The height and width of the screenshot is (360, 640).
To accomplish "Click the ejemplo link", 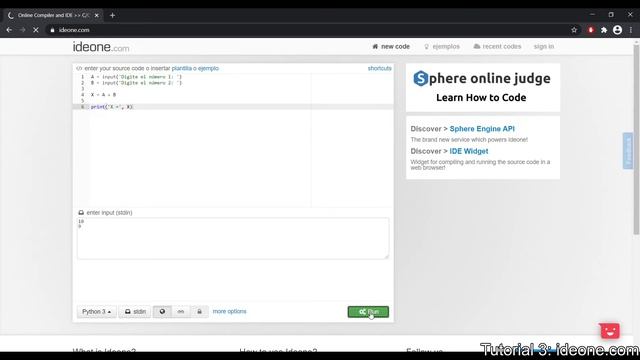I will 208,68.
